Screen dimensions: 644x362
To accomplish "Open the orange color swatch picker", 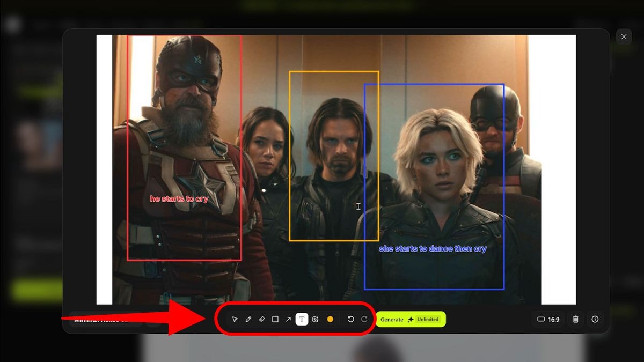I will click(330, 319).
